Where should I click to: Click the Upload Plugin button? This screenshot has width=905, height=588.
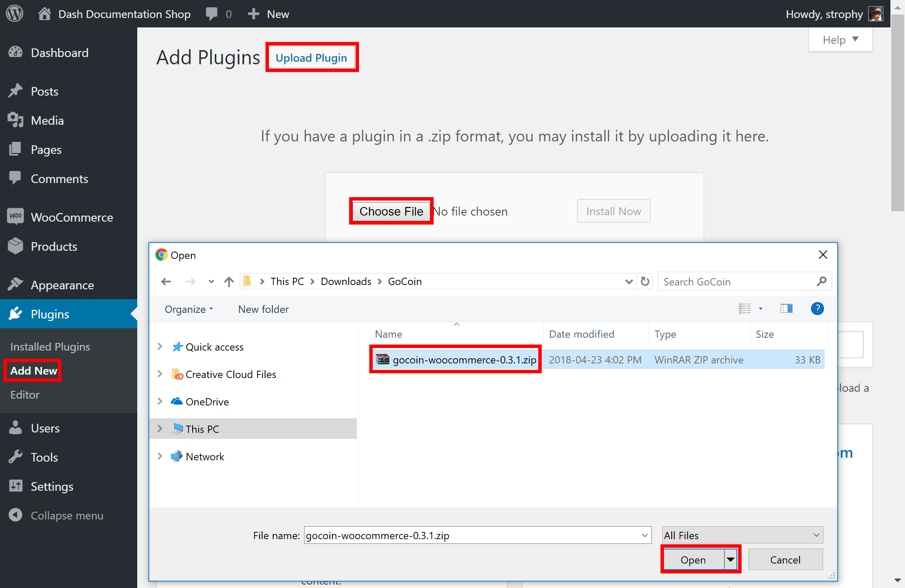click(311, 58)
